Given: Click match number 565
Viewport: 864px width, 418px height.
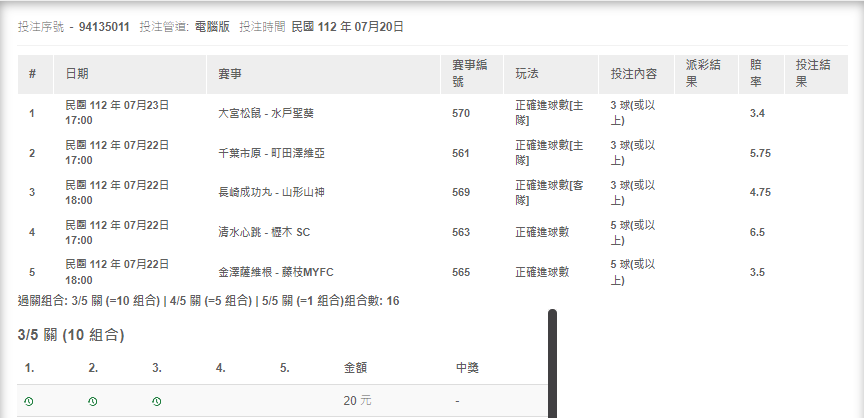Looking at the screenshot, I should tap(461, 272).
